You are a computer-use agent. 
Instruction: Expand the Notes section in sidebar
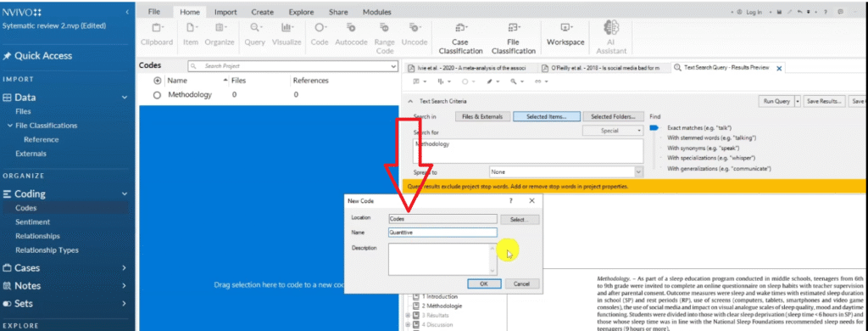pos(125,286)
